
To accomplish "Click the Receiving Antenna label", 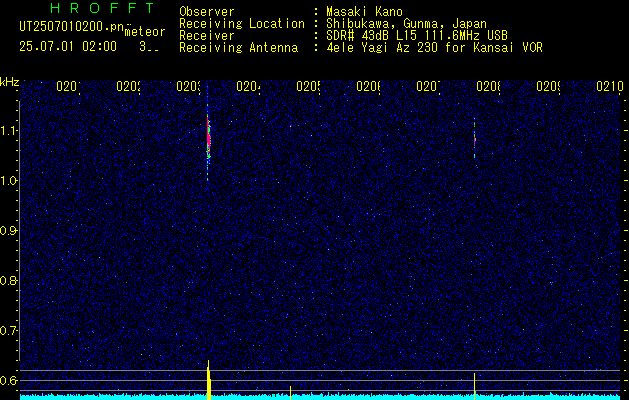I will pos(239,48).
